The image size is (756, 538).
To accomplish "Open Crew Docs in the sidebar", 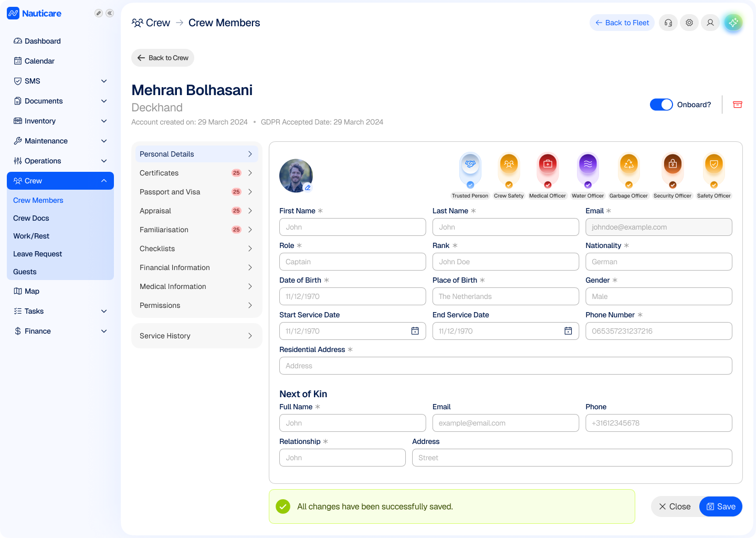I will (x=31, y=218).
